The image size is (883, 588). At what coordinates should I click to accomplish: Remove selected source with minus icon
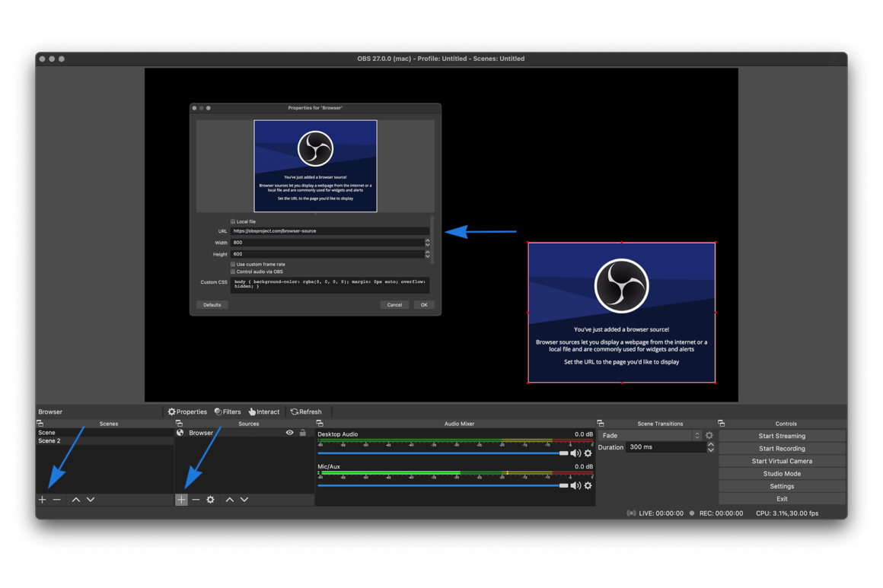pos(196,500)
